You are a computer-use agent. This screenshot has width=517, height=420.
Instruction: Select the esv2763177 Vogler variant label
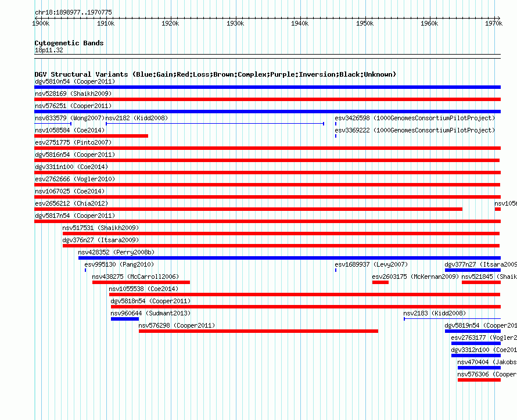coord(484,338)
